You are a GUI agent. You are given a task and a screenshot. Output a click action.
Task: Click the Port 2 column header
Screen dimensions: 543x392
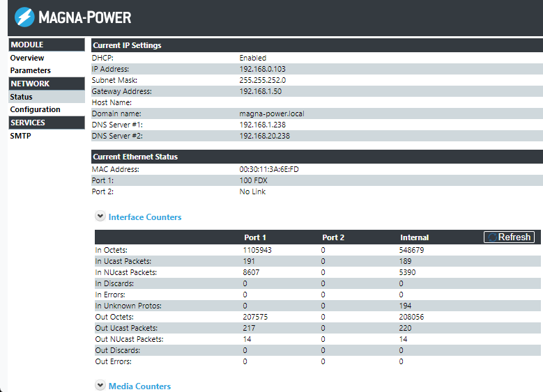[x=333, y=237]
